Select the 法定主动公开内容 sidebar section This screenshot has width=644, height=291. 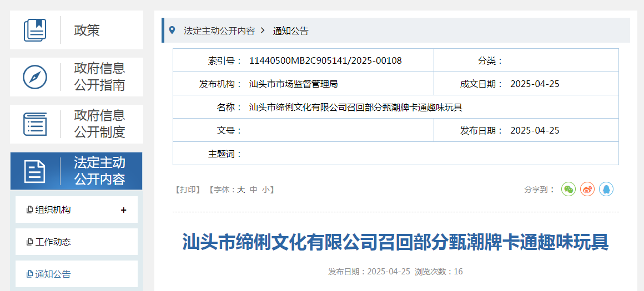coord(77,171)
